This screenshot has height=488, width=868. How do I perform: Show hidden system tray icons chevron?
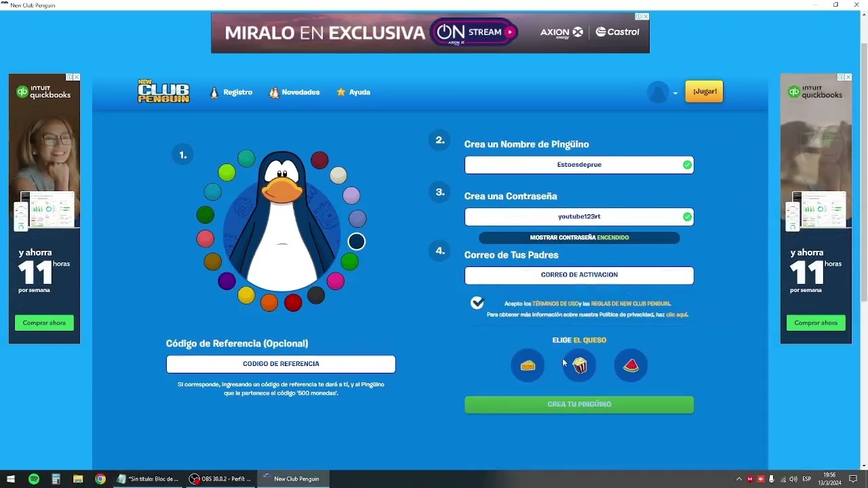[x=739, y=479]
